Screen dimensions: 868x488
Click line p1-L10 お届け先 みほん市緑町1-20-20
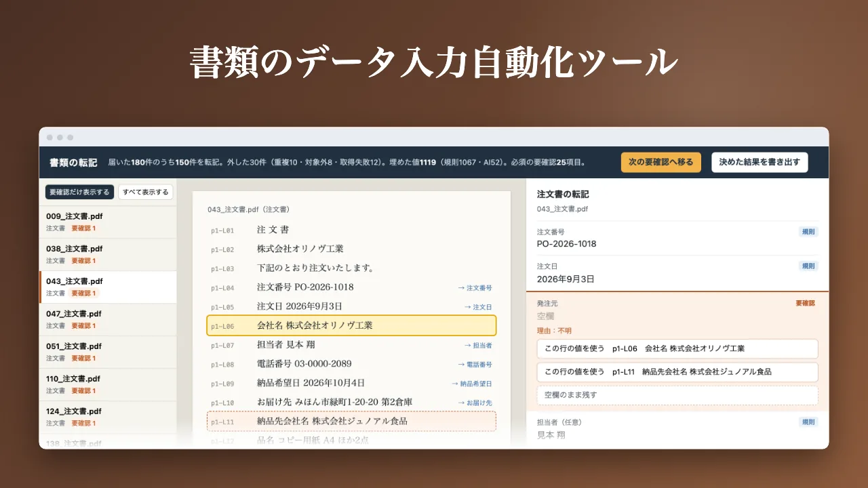point(351,403)
